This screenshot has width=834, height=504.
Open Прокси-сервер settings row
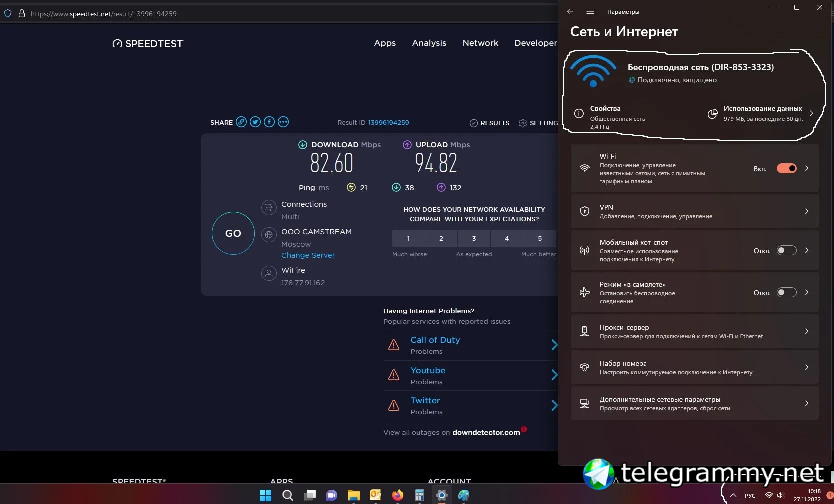tap(695, 331)
